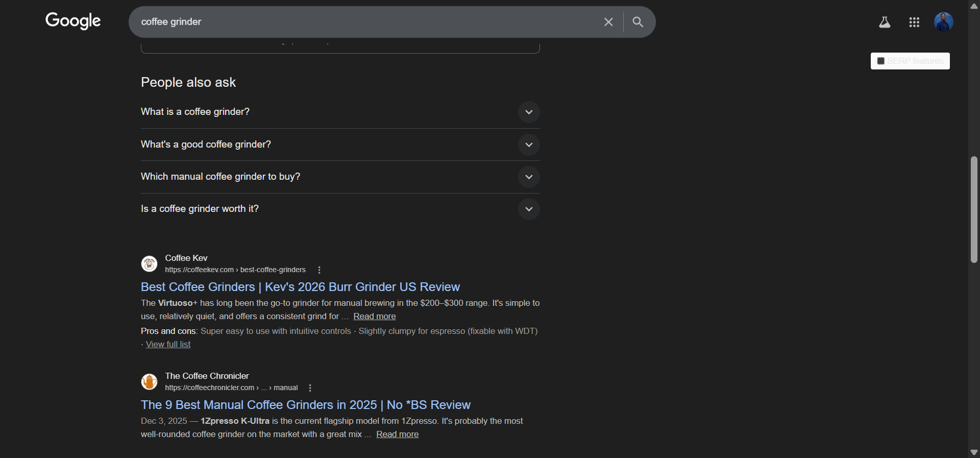Click the coffeekev.com breadcrumb URL
The image size is (980, 458).
pyautogui.click(x=235, y=270)
